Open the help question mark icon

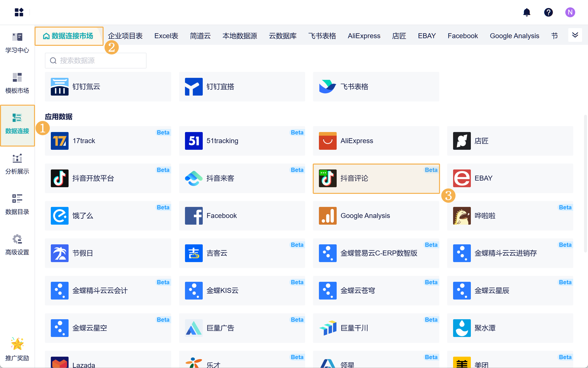click(x=548, y=12)
